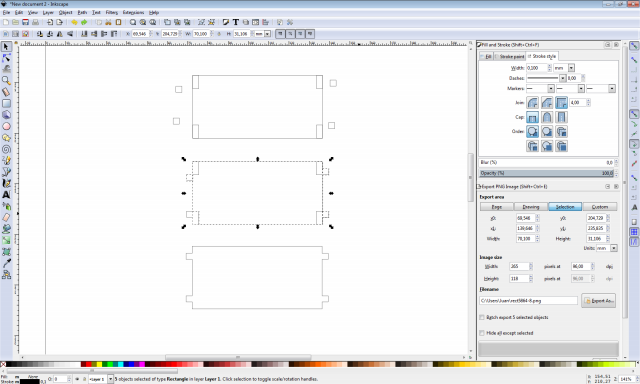Open the Layer 1 selector dropdown
640x384 pixels.
(x=110, y=379)
